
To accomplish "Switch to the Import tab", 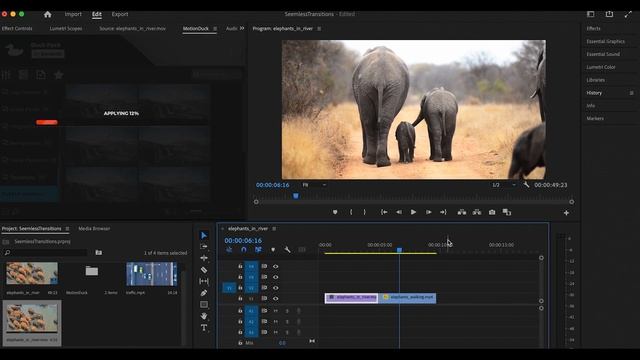I will click(73, 14).
